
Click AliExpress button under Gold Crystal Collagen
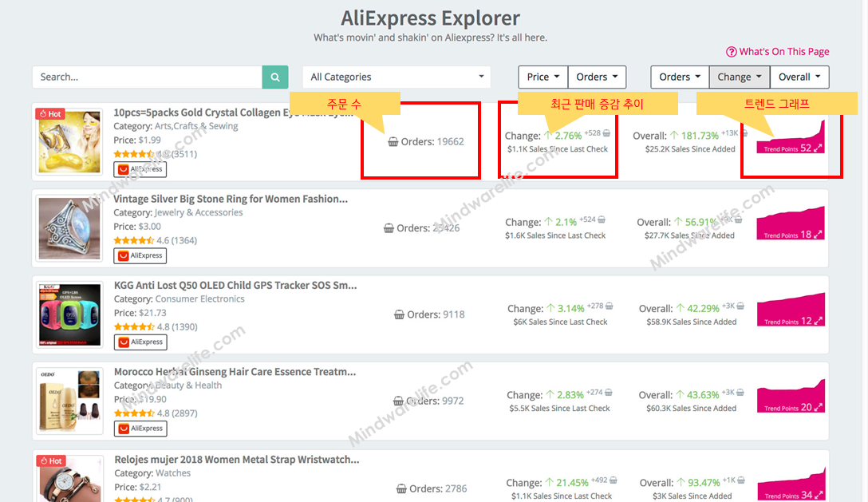(140, 169)
